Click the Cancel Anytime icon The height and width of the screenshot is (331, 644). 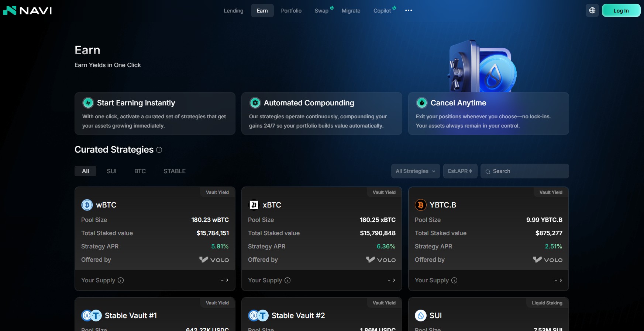[x=422, y=103]
